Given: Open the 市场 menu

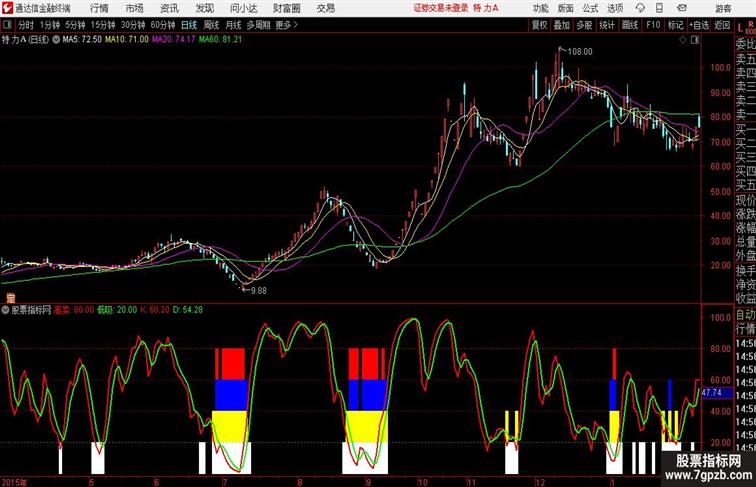Looking at the screenshot, I should (x=134, y=8).
